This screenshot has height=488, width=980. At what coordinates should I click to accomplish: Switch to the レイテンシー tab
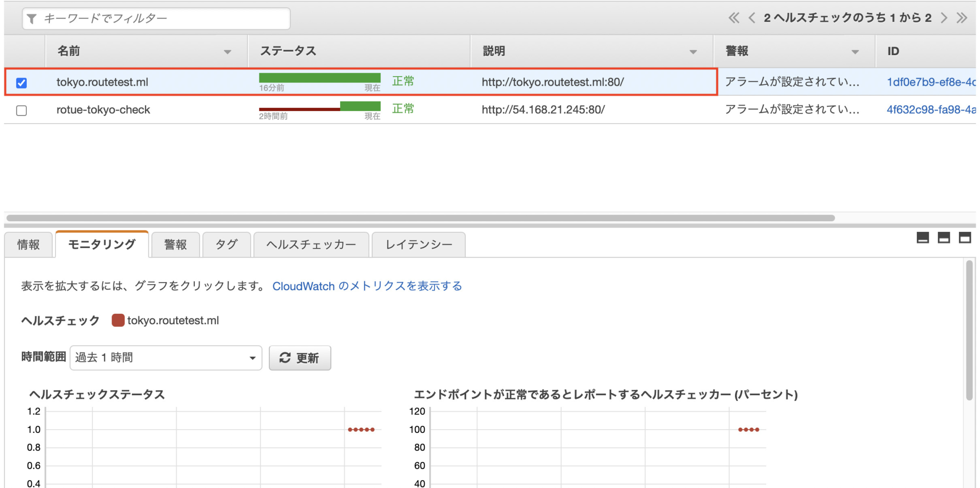click(x=418, y=244)
